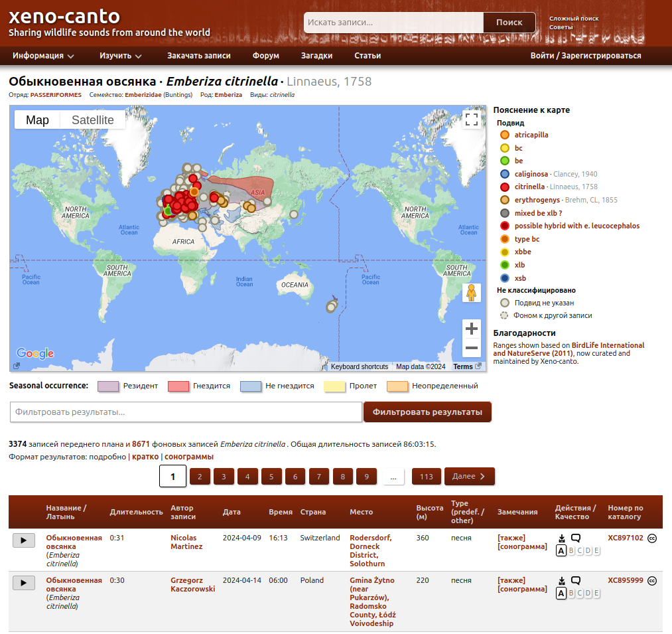
Task: Switch map to Satellite view
Action: click(93, 119)
